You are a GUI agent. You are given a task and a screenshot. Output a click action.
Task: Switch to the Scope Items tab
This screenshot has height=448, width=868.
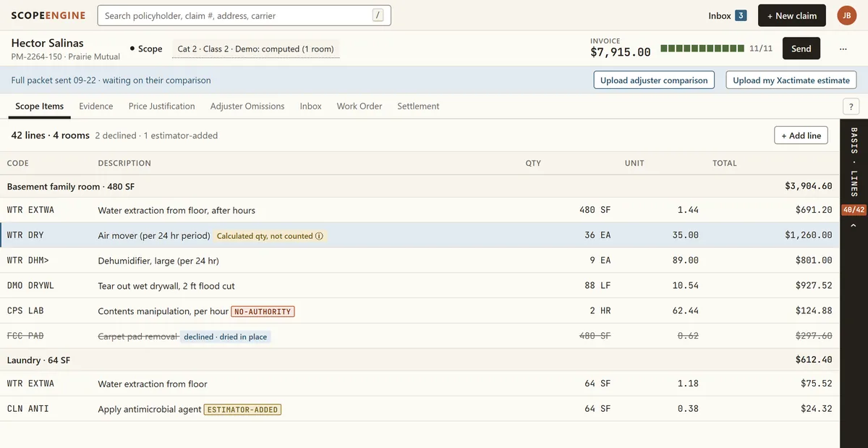click(x=40, y=106)
